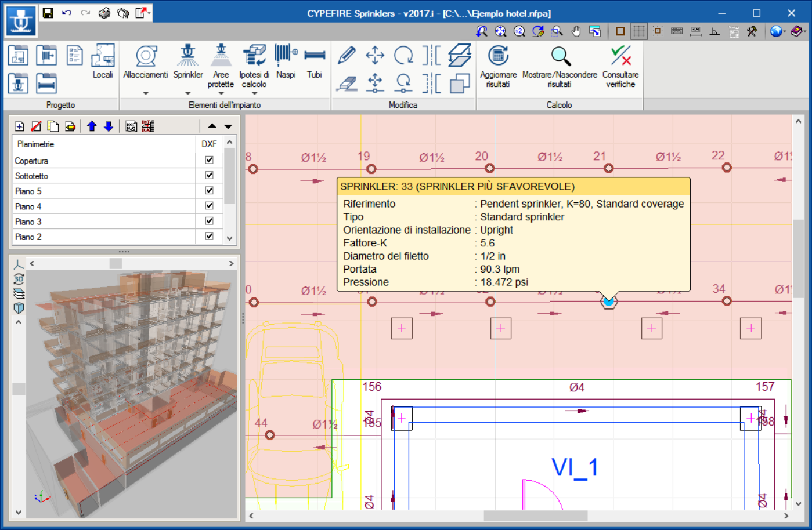Click the black down triangle above the plan list
The image size is (812, 530).
click(228, 126)
